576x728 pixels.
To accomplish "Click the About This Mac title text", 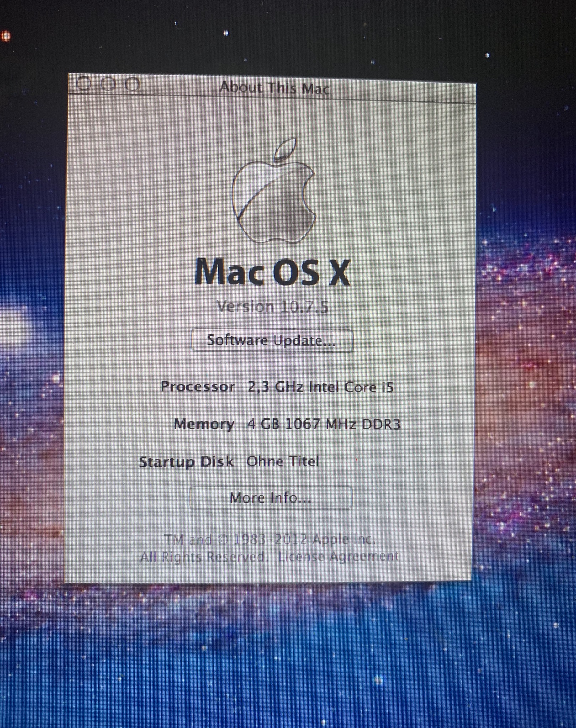I will point(275,88).
